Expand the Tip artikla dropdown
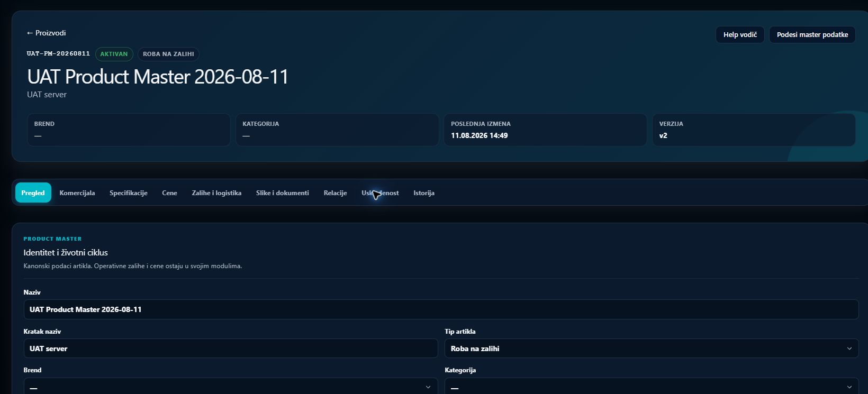Image resolution: width=868 pixels, height=394 pixels. [652, 349]
